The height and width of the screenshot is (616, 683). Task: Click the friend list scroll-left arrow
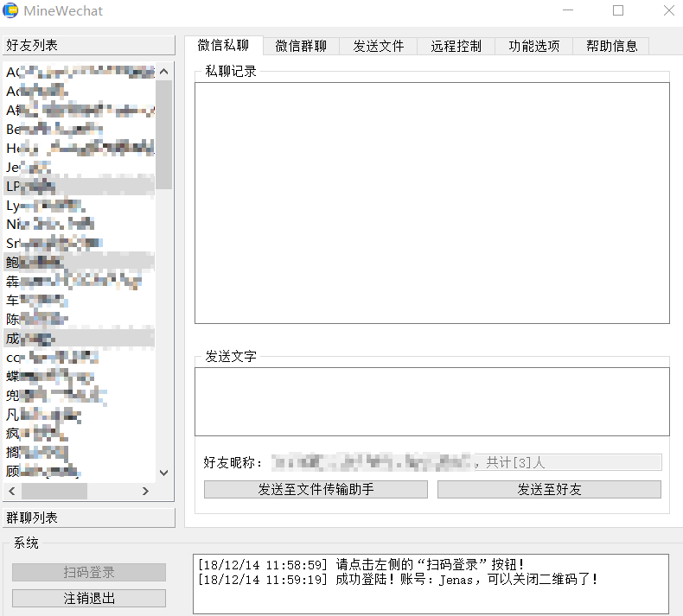[12, 491]
